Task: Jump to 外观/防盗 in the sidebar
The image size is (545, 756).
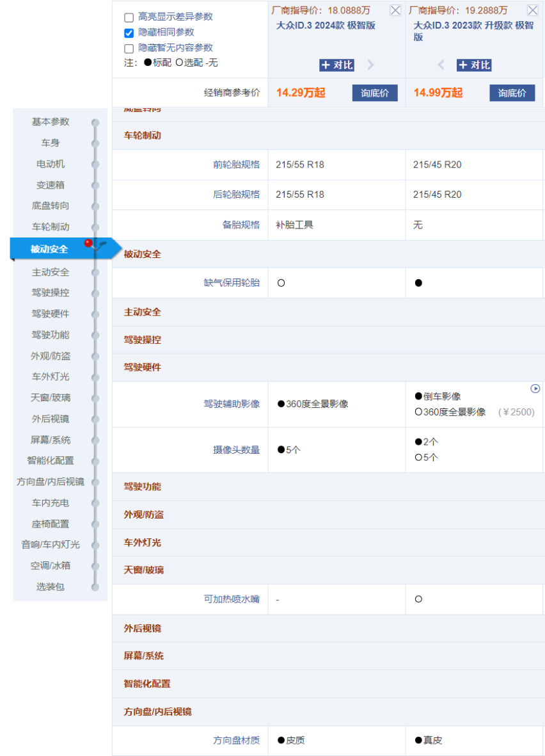Action: tap(51, 357)
